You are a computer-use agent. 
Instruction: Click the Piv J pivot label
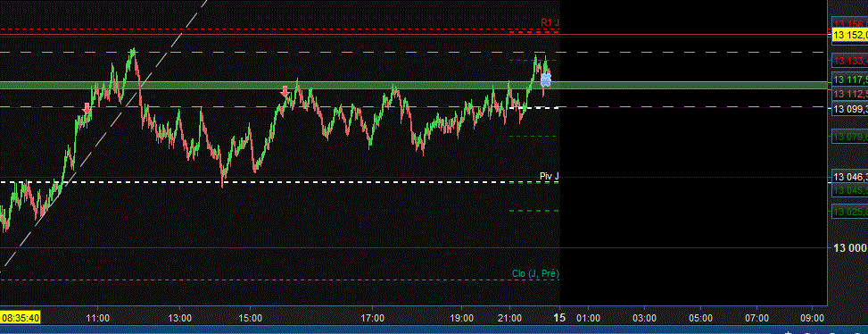(x=550, y=176)
